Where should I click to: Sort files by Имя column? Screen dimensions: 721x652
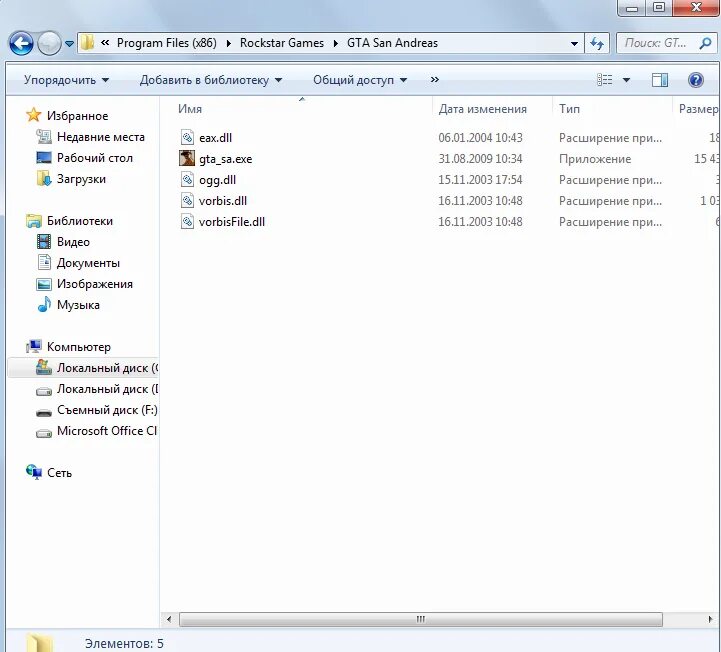[x=190, y=109]
